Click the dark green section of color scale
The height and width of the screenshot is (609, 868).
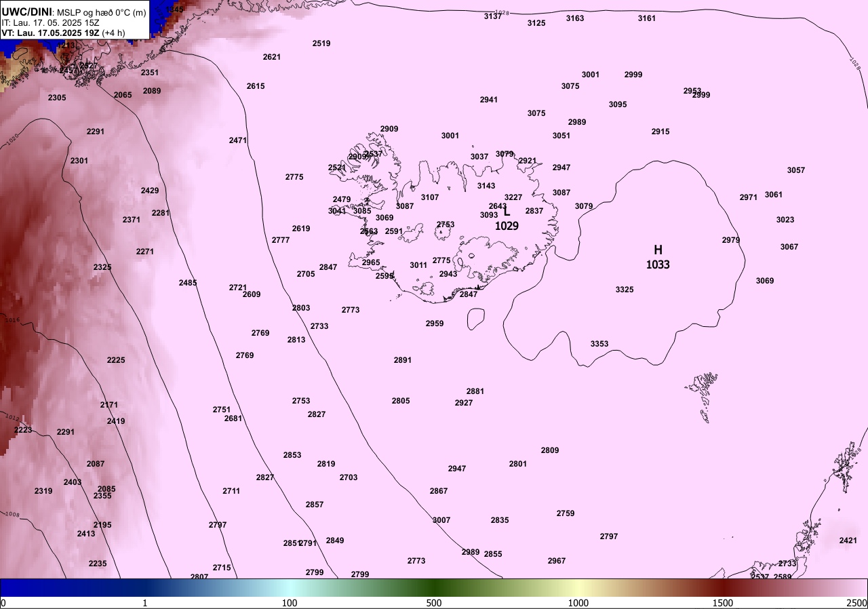click(434, 587)
